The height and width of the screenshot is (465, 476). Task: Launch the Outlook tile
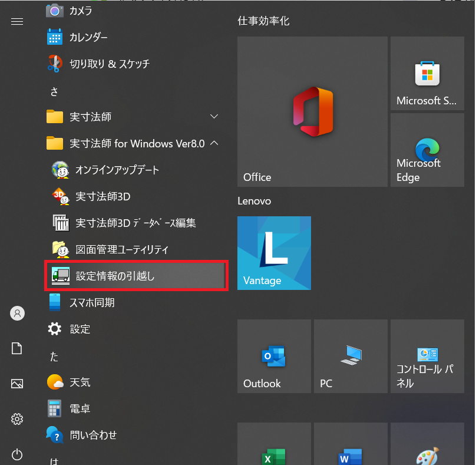274,356
